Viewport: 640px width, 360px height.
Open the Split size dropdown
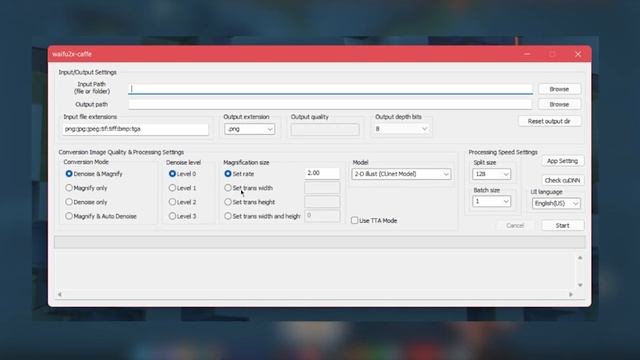[x=491, y=174]
